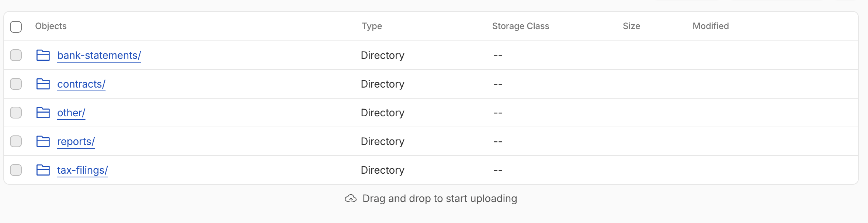The width and height of the screenshot is (868, 223).
Task: Open the contracts directory
Action: click(81, 84)
